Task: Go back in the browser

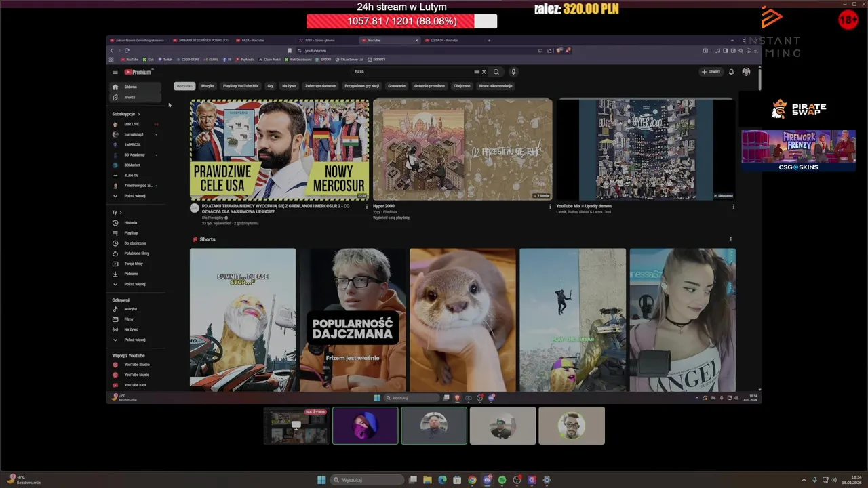Action: [x=112, y=50]
